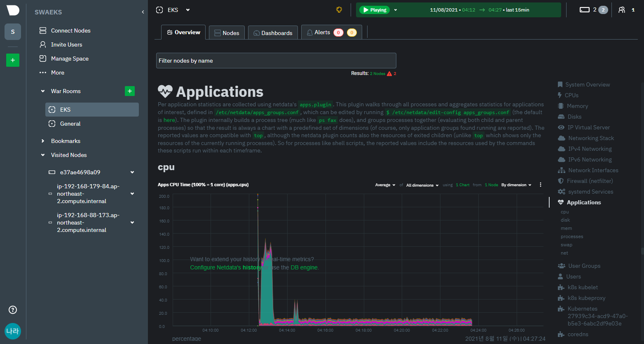The width and height of the screenshot is (644, 344).
Task: Click the Invite Users icon
Action: click(42, 44)
